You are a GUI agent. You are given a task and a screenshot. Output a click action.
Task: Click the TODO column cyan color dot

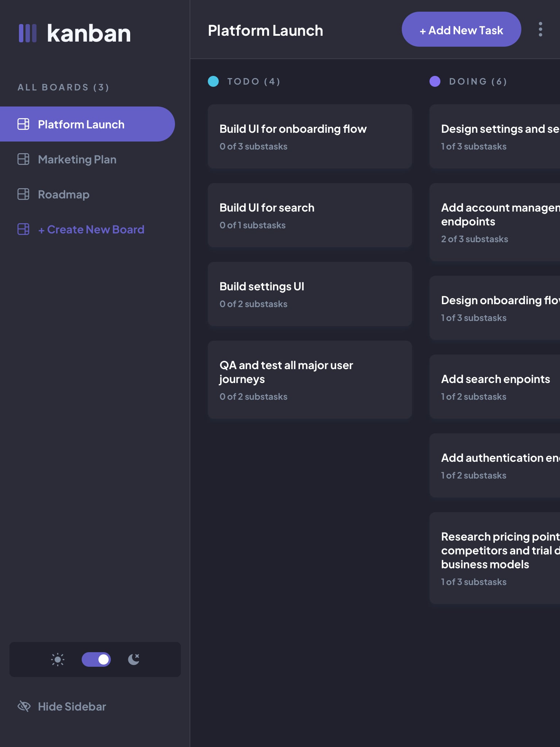213,81
